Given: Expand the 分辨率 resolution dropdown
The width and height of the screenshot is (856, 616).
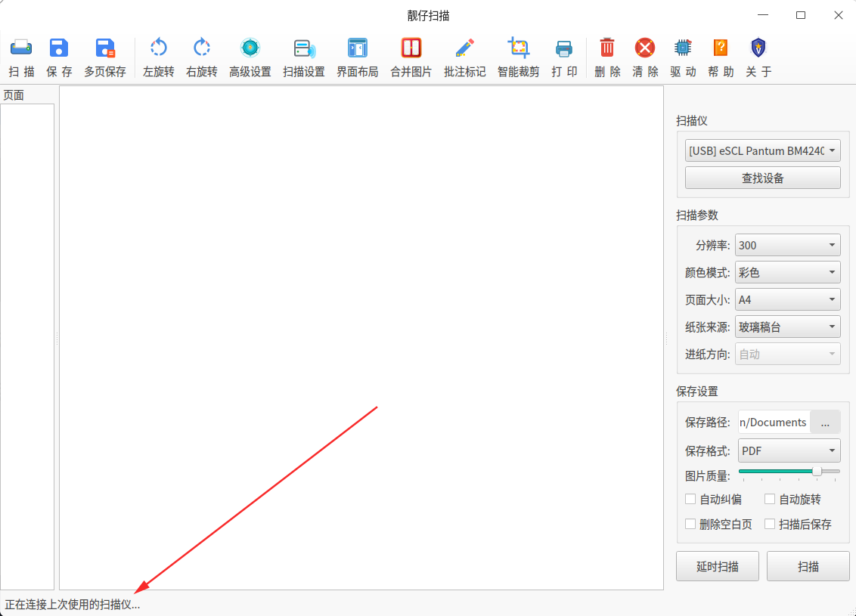Looking at the screenshot, I should tap(787, 245).
